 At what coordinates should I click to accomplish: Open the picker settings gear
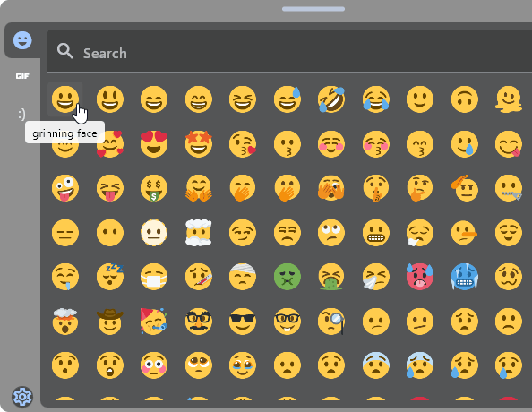[22, 397]
